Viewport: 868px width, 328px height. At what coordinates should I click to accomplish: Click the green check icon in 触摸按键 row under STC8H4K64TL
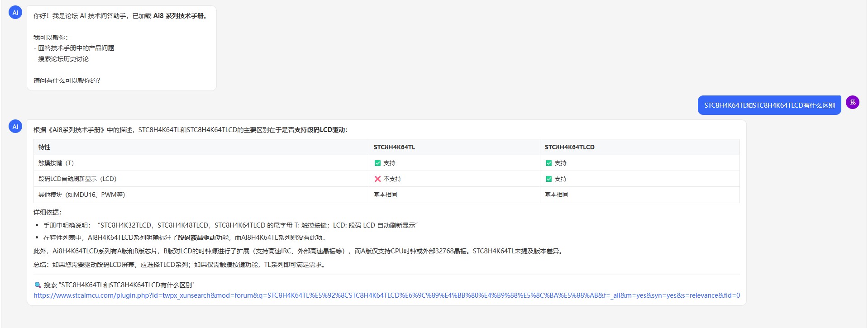click(x=377, y=163)
